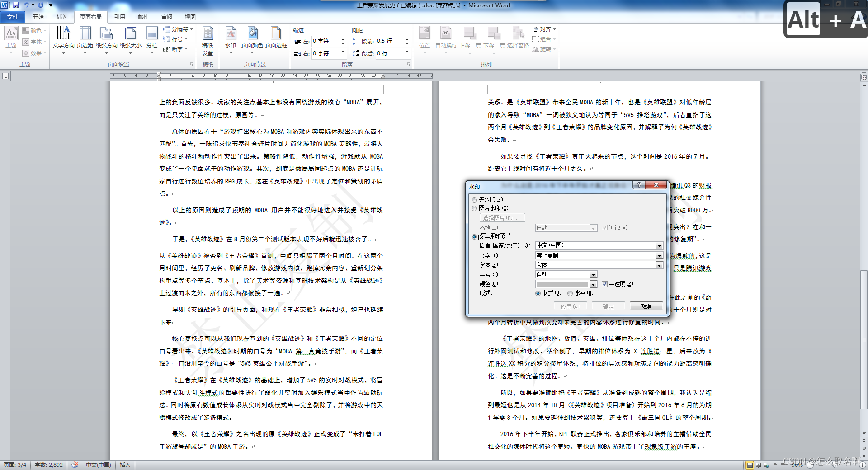Click the 页面边框 page borders icon
This screenshot has width=868, height=470.
(x=276, y=33)
